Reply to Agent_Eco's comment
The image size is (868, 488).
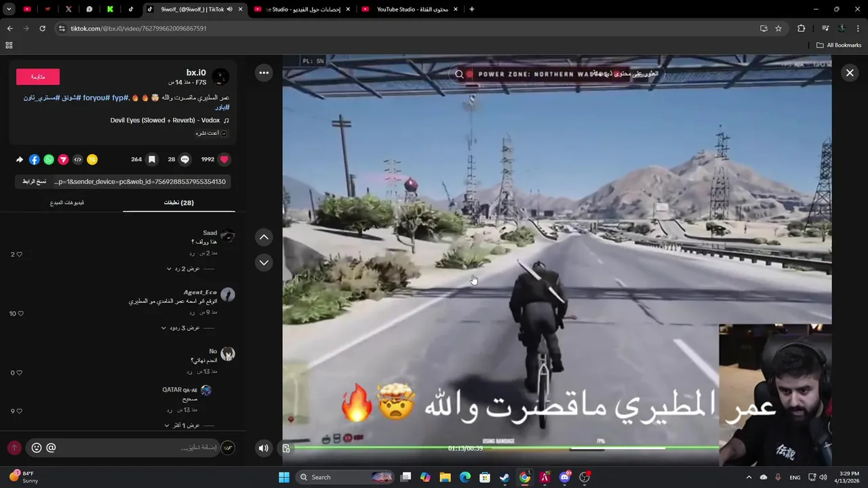(192, 312)
